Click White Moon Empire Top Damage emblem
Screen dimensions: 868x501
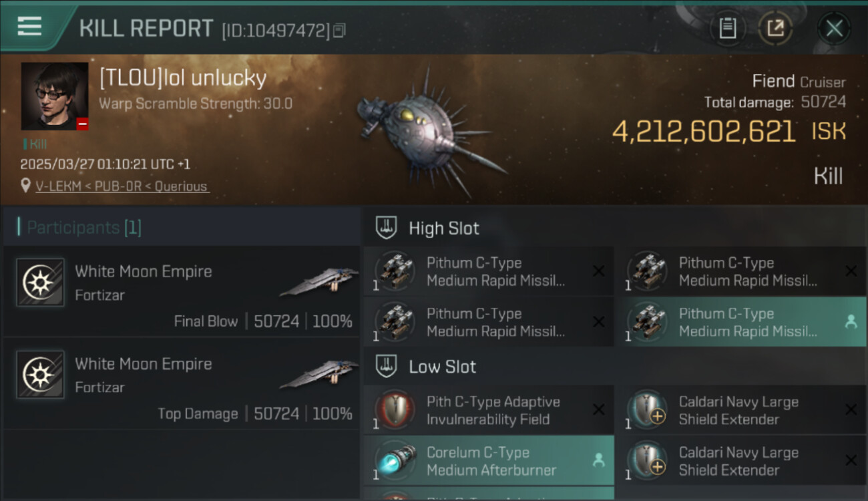pos(40,375)
